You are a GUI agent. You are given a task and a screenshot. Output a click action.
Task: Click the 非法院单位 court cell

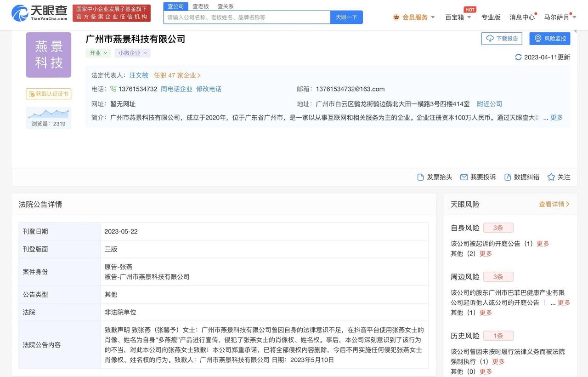point(120,312)
